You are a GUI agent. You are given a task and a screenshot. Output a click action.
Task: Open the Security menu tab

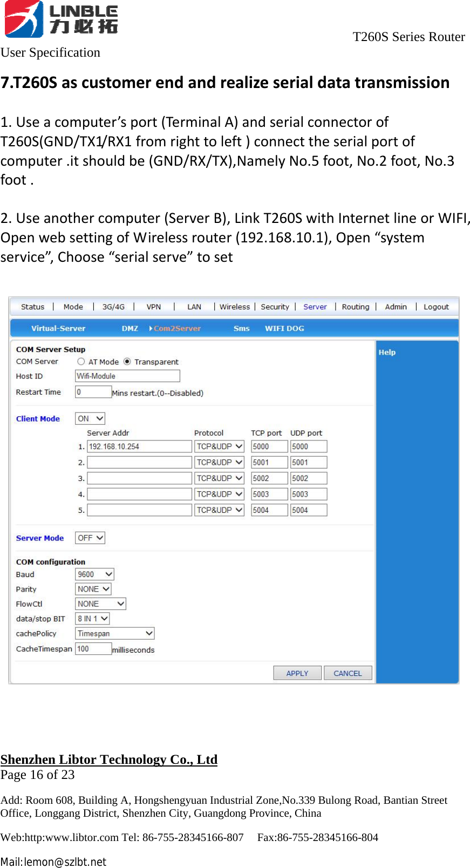click(x=275, y=307)
